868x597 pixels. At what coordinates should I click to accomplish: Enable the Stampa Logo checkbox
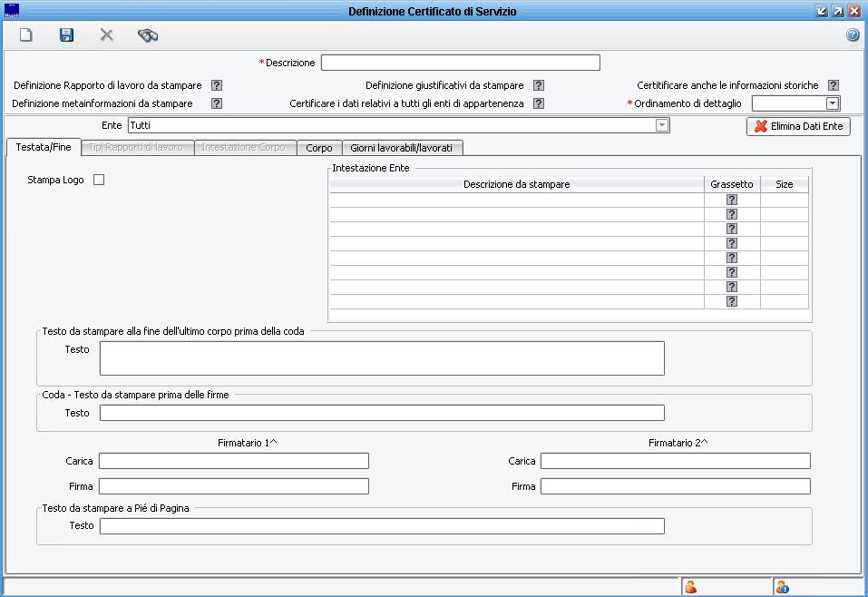99,180
